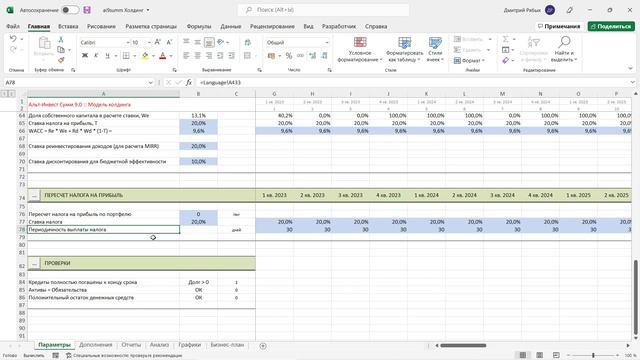Toggle bold formatting (Ж)
The width and height of the screenshot is (640, 360).
[x=85, y=56]
